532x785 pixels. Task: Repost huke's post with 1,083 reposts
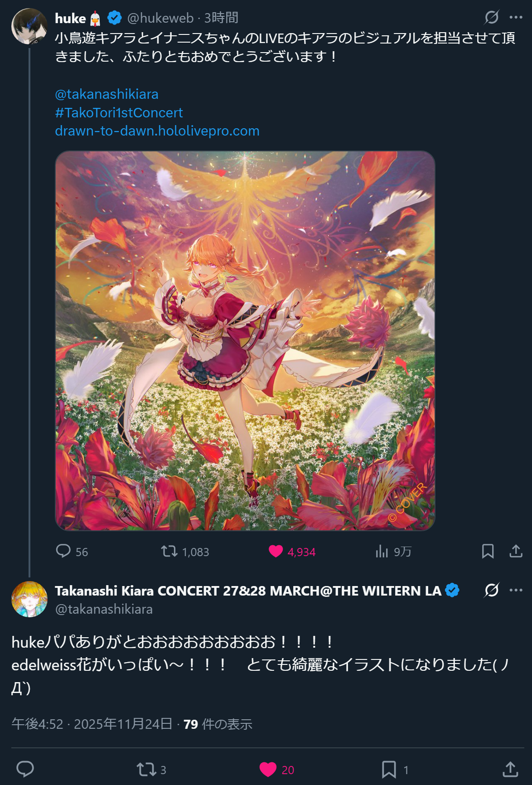[169, 551]
